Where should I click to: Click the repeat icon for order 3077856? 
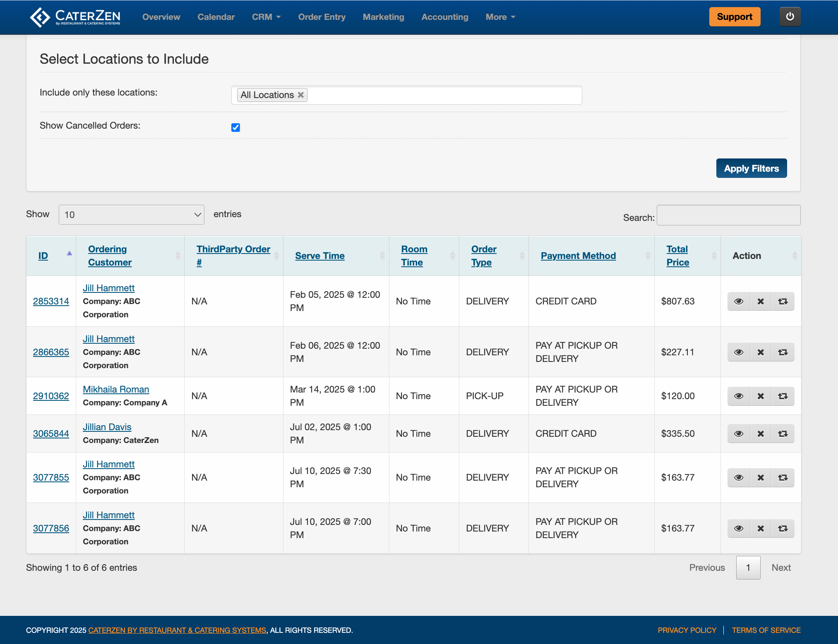pos(783,528)
